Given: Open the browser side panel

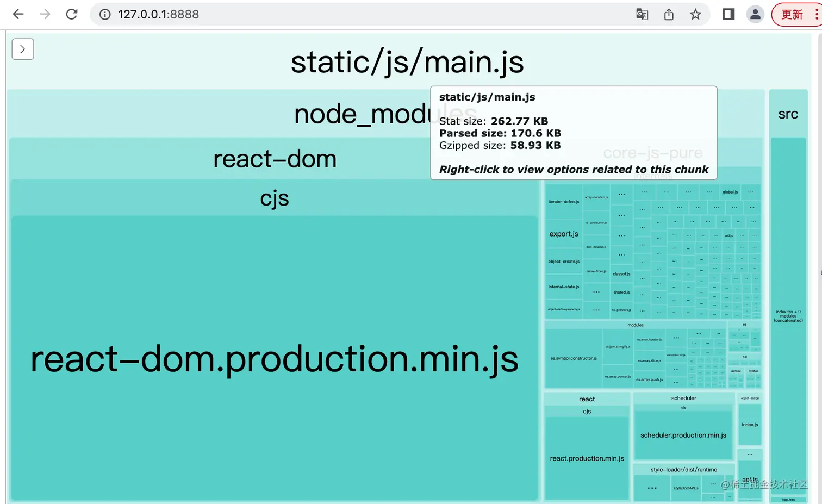Looking at the screenshot, I should 728,14.
